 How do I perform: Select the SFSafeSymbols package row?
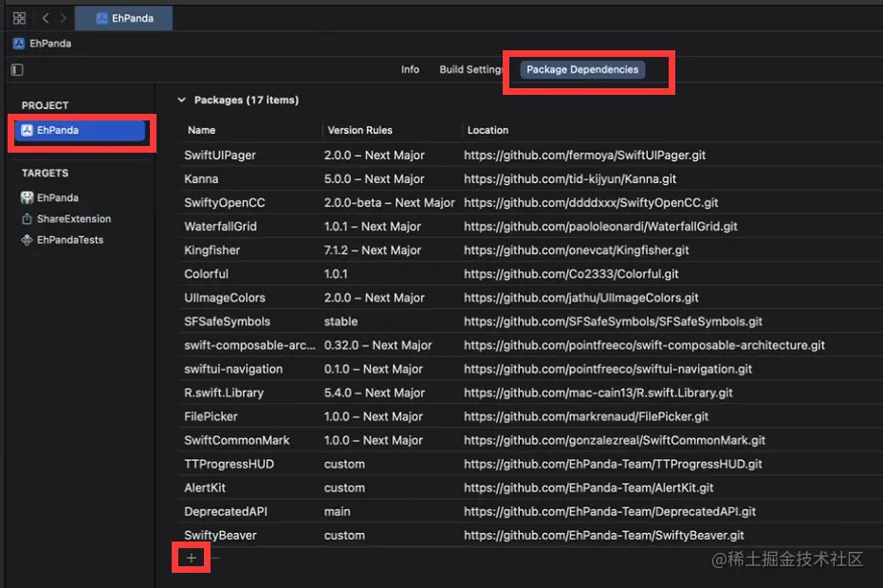tap(529, 322)
